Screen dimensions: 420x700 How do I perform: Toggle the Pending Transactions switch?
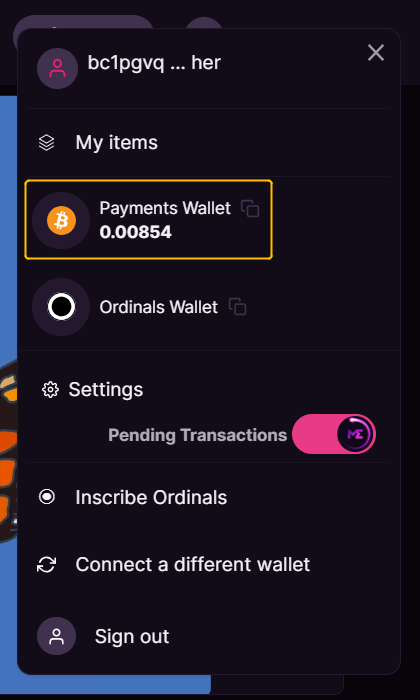[x=334, y=434]
